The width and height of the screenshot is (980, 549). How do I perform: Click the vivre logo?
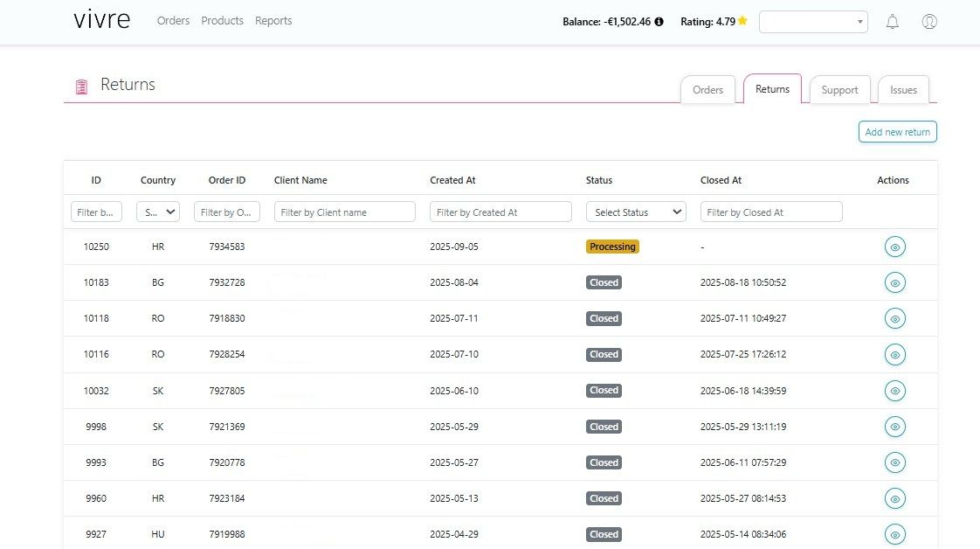pyautogui.click(x=101, y=21)
